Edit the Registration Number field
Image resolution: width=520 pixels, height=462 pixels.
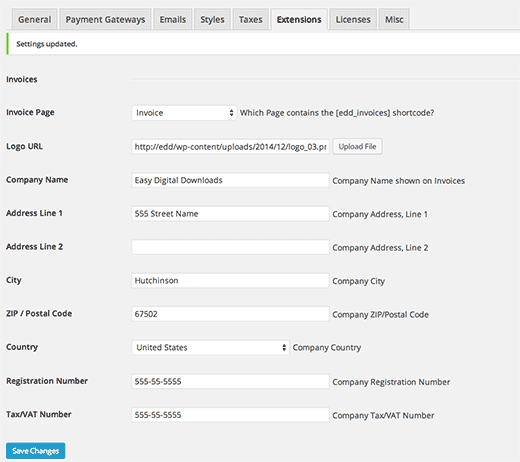pyautogui.click(x=230, y=381)
